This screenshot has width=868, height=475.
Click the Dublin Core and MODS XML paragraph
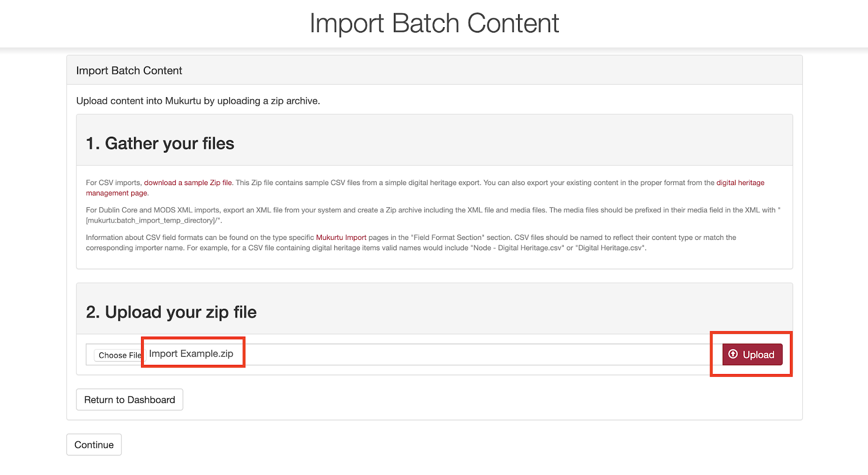[x=433, y=216]
